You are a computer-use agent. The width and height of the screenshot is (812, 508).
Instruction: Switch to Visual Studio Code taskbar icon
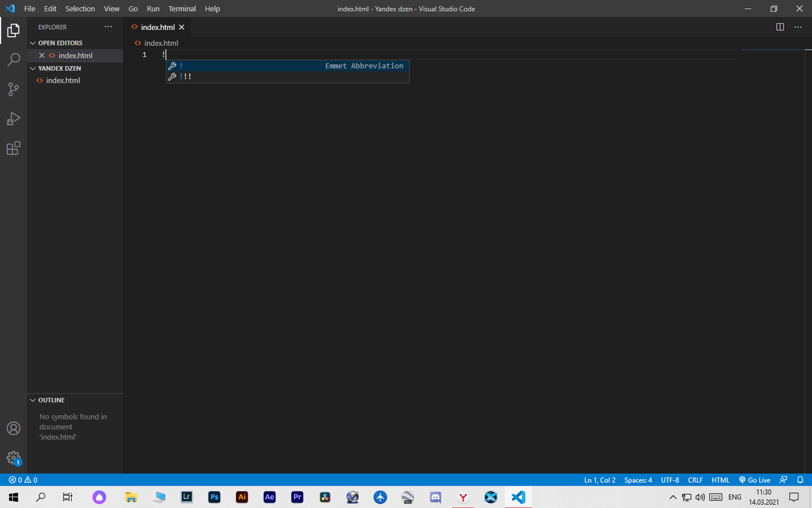click(518, 497)
